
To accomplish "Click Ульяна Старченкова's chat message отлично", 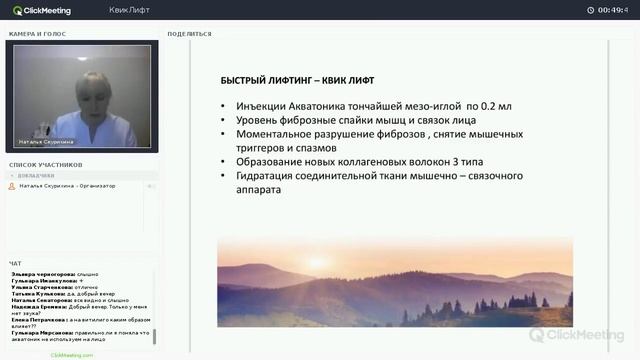I will tap(55, 287).
